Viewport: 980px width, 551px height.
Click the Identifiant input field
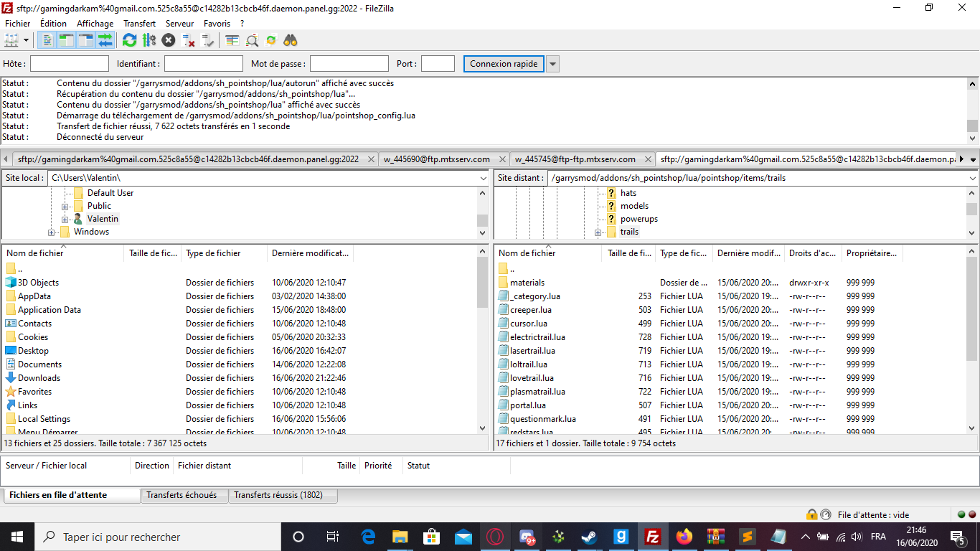(x=204, y=64)
